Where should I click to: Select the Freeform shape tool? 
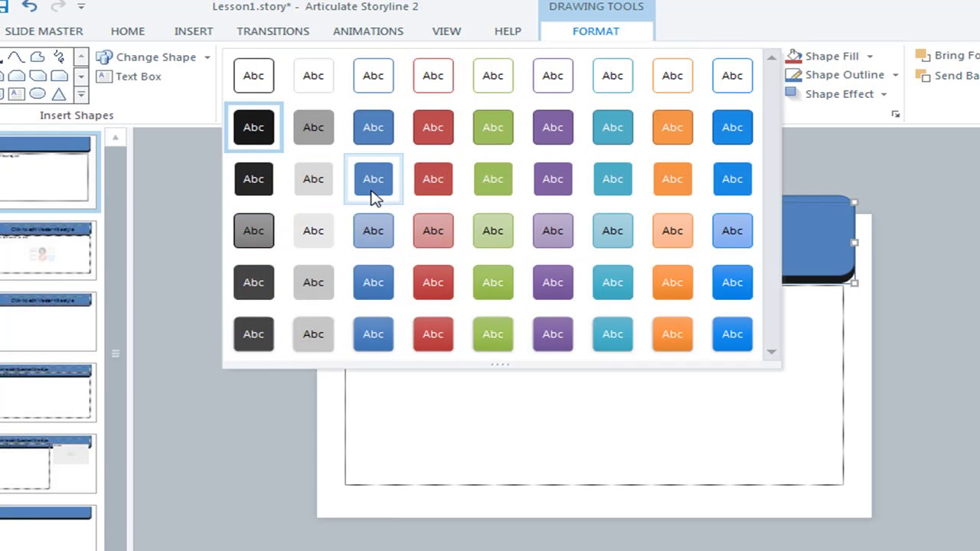click(x=38, y=57)
